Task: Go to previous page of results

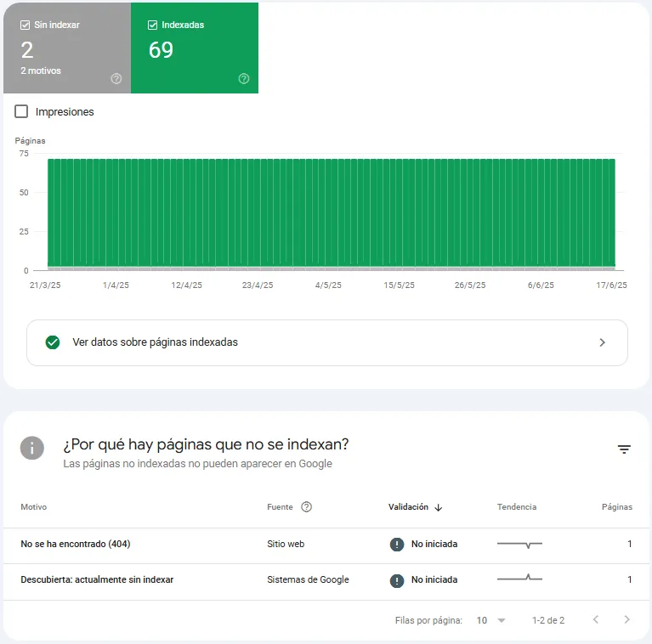Action: [x=595, y=619]
